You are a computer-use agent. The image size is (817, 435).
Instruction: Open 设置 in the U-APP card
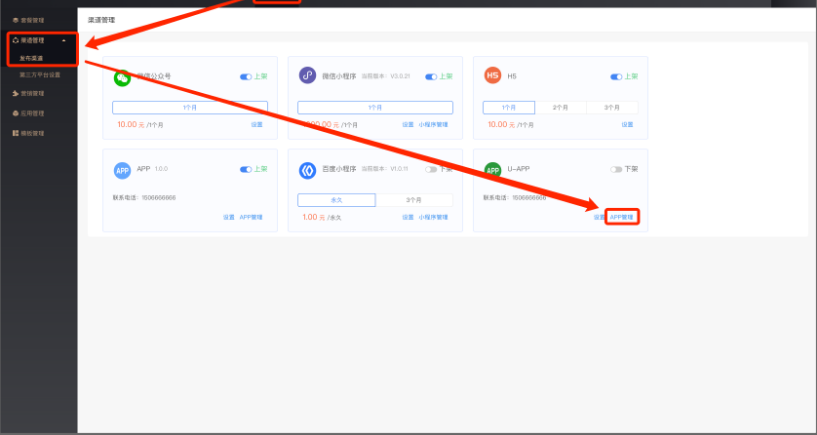[x=599, y=217]
